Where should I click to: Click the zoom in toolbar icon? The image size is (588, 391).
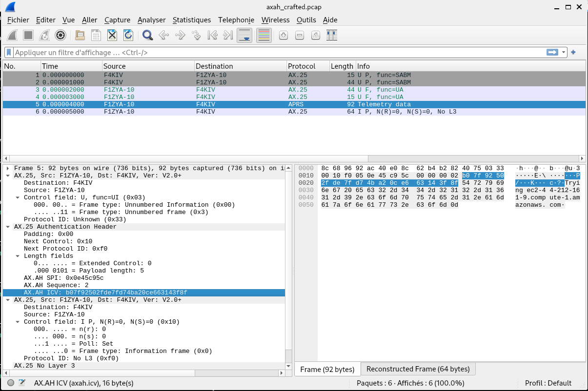pyautogui.click(x=283, y=35)
